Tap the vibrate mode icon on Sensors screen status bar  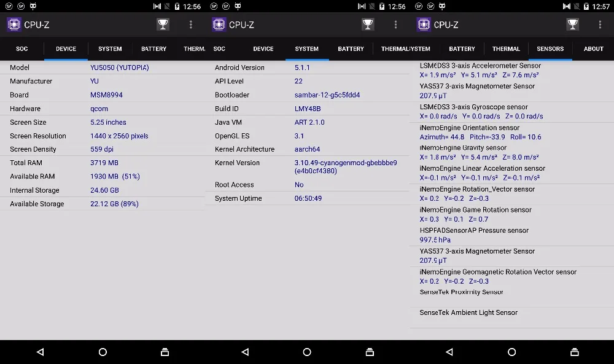(566, 6)
